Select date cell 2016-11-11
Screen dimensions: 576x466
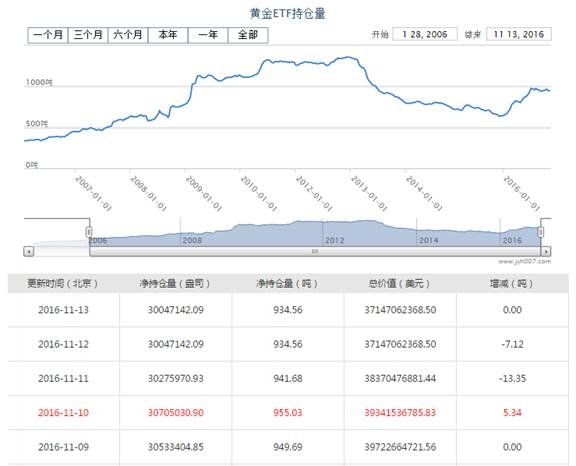point(64,378)
